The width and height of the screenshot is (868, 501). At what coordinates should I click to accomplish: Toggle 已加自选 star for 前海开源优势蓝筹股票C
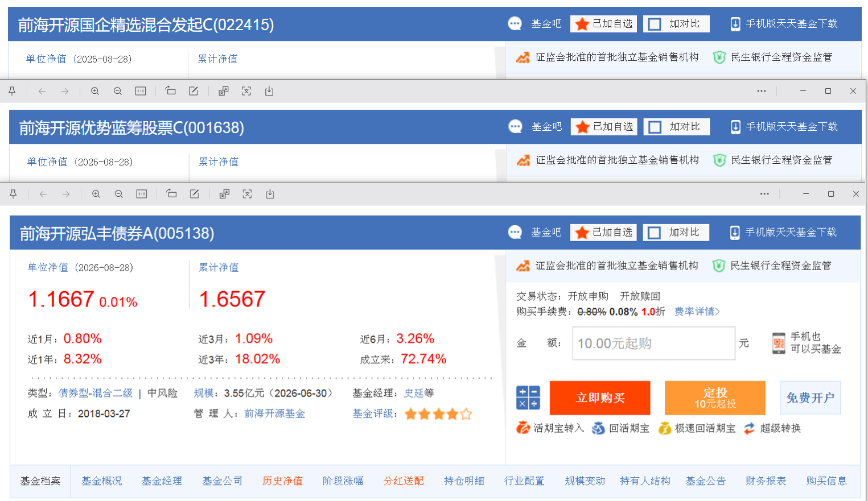pos(604,127)
